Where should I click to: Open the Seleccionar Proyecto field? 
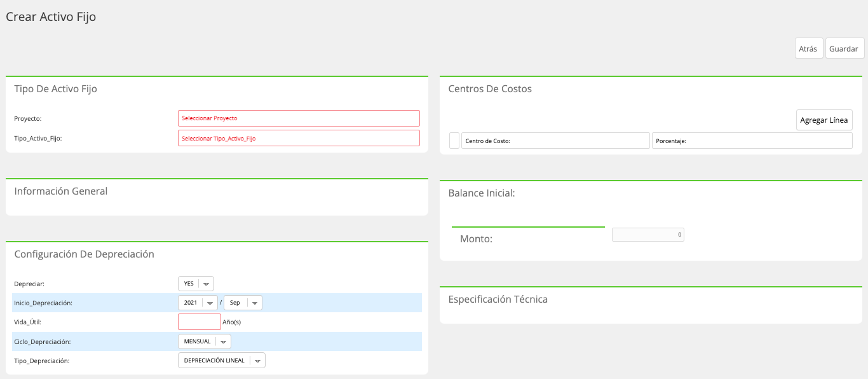tap(299, 118)
